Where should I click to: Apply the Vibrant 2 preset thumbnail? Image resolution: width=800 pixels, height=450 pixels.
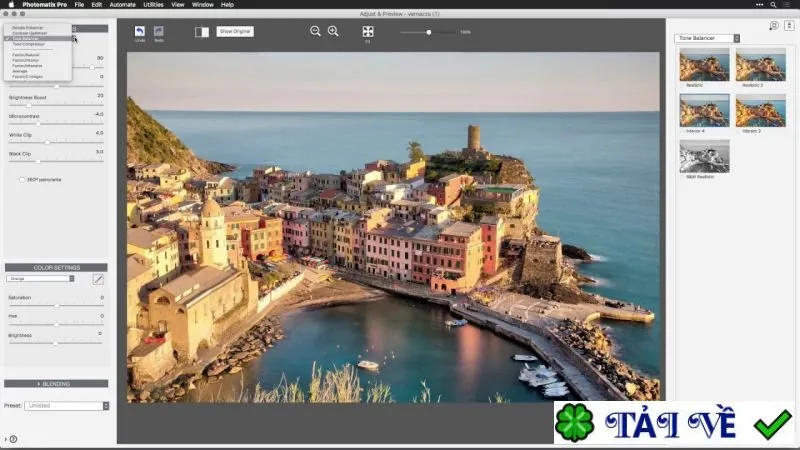pos(761,110)
